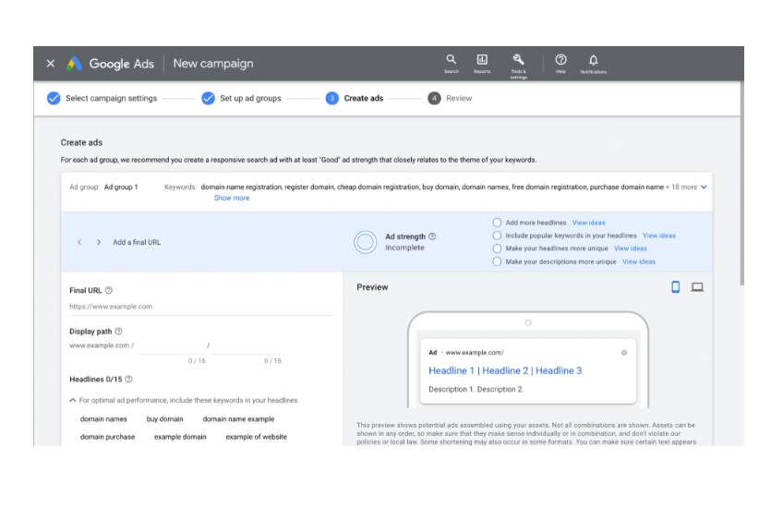This screenshot has height=532, width=771.
Task: Open View ideas for Add more headlines
Action: point(588,223)
